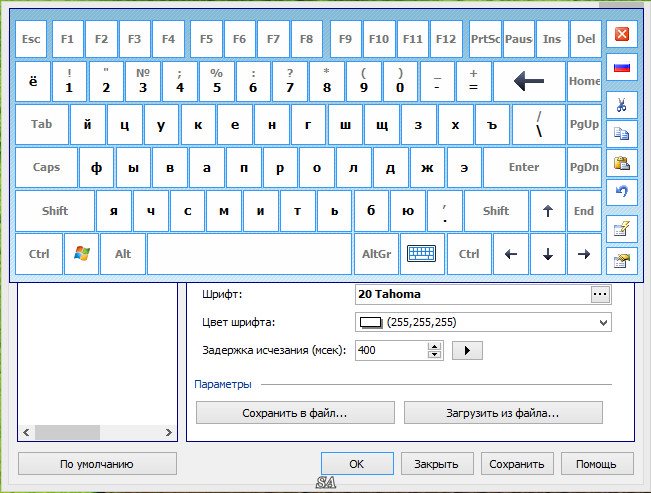Click the Home key
This screenshot has height=493, width=651.
coord(584,81)
